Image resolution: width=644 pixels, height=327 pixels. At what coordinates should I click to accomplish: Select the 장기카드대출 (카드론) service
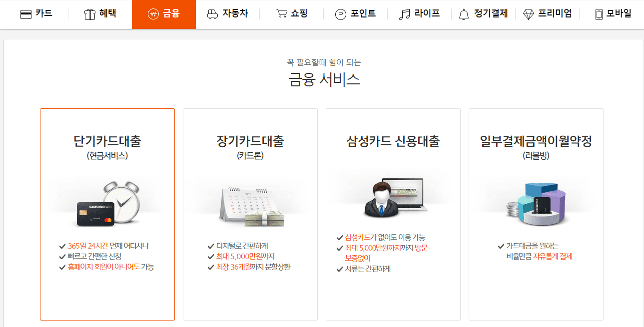tap(250, 215)
